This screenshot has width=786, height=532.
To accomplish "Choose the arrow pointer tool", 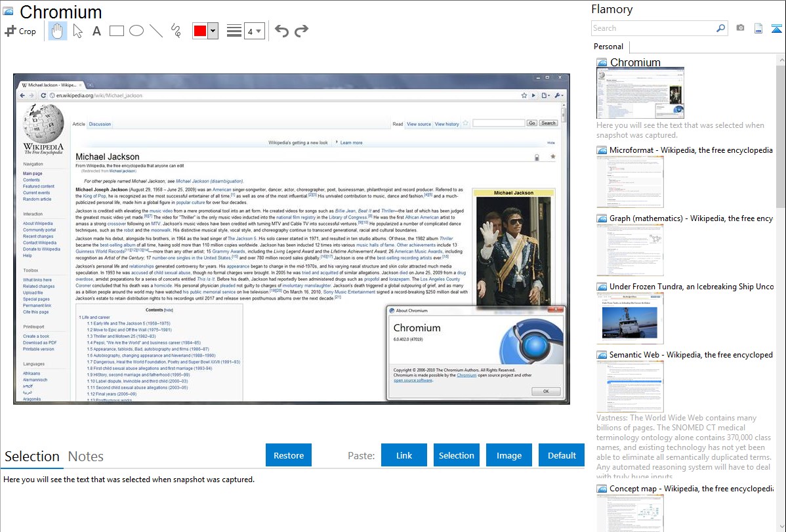I will 77,31.
